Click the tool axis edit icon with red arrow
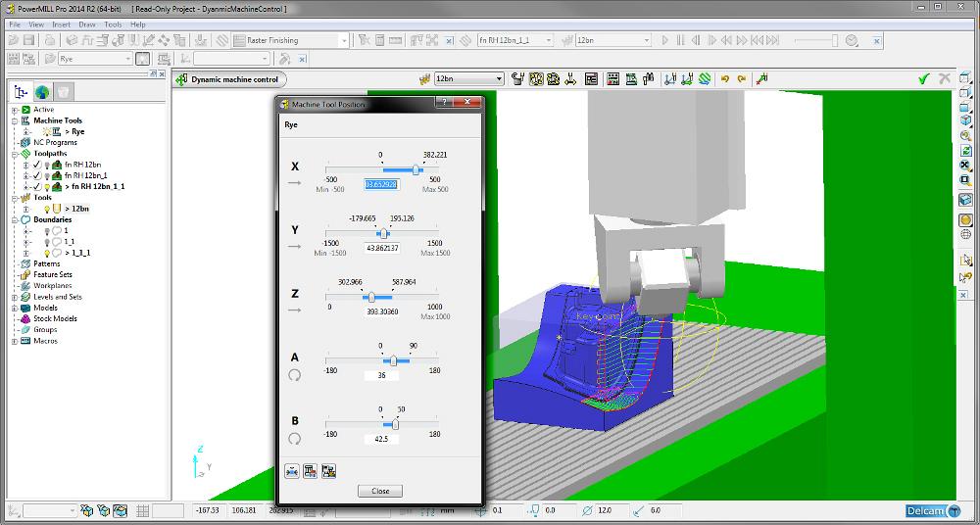This screenshot has width=980, height=525. point(761,78)
